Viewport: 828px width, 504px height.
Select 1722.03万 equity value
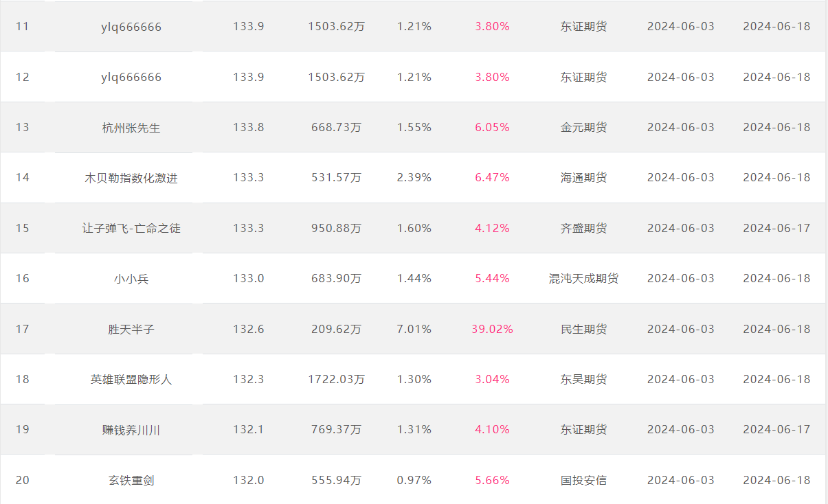point(337,379)
